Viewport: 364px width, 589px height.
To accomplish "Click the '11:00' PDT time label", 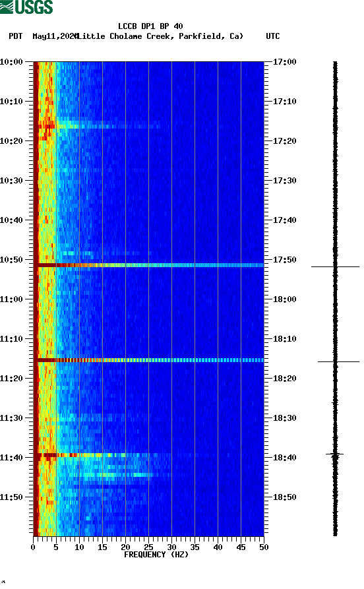I will coord(11,299).
